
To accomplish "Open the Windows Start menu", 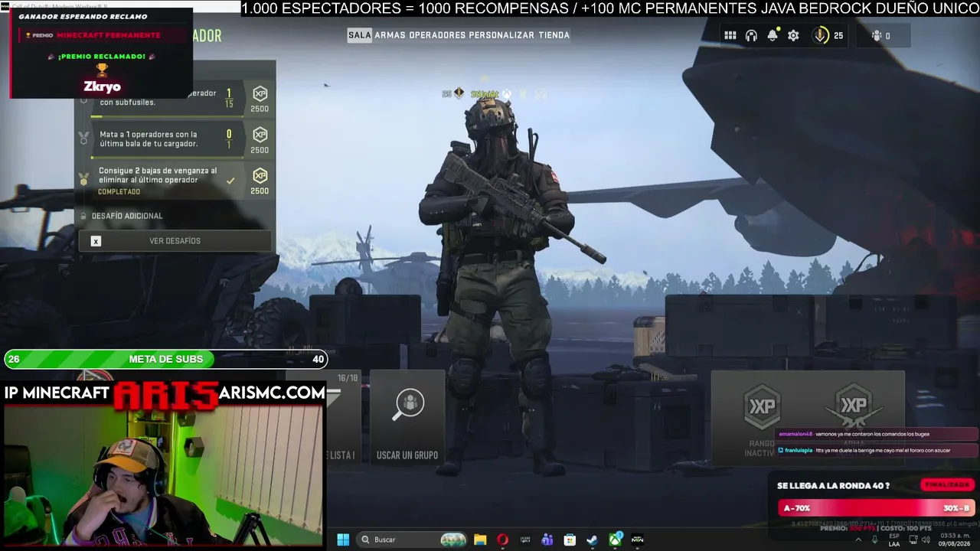I will point(343,540).
